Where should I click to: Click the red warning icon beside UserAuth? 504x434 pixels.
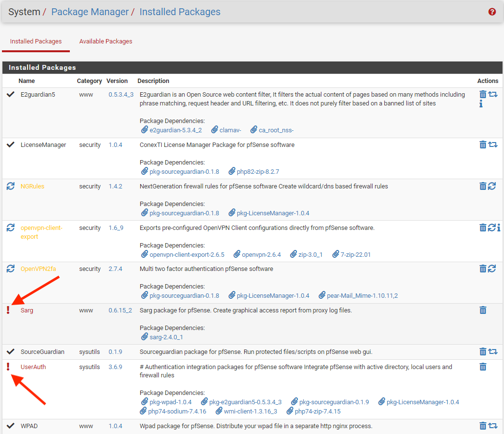[8, 367]
